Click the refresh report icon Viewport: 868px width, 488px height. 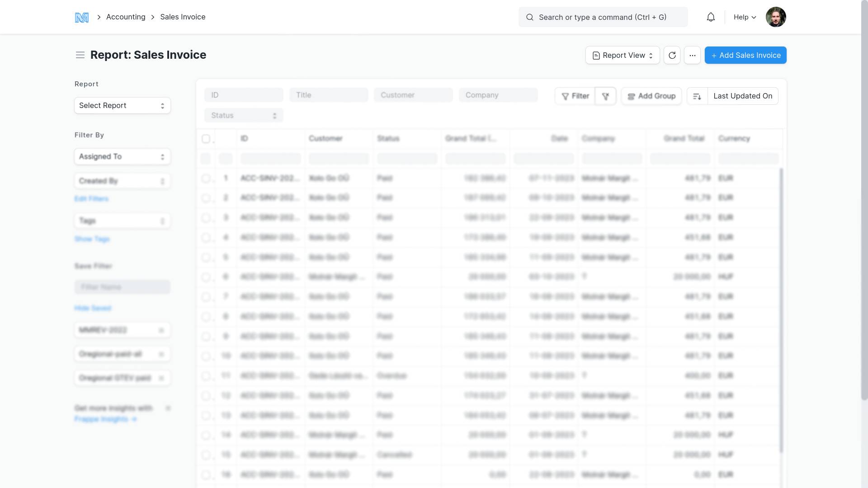click(x=672, y=55)
